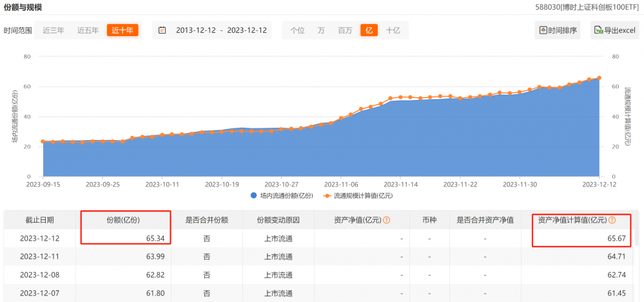Click help icon next to 资产净值(亿元)
Viewport: 644px width, 302px height.
[x=386, y=220]
